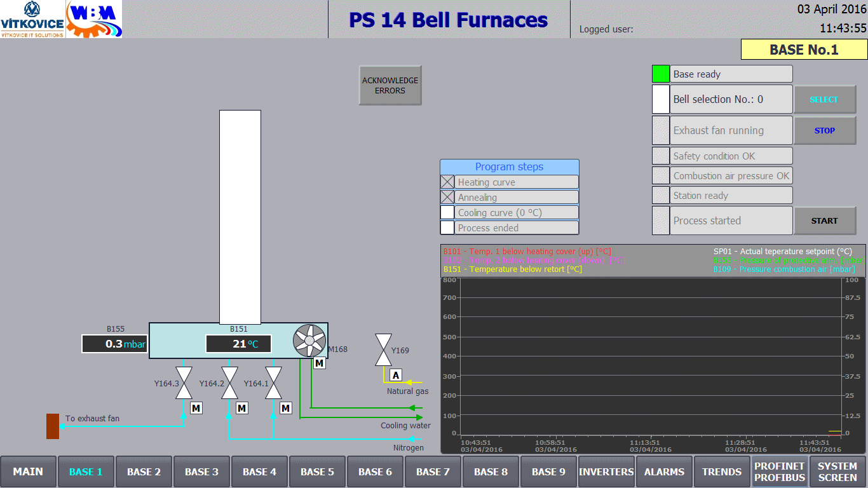Click the A actuator box under Y169
Image resolution: width=868 pixels, height=488 pixels.
396,376
